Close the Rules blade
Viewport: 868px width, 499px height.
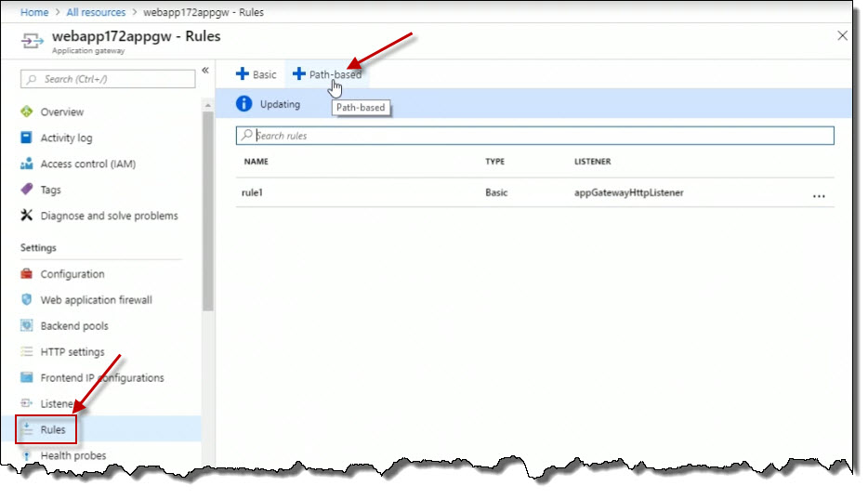coord(842,36)
